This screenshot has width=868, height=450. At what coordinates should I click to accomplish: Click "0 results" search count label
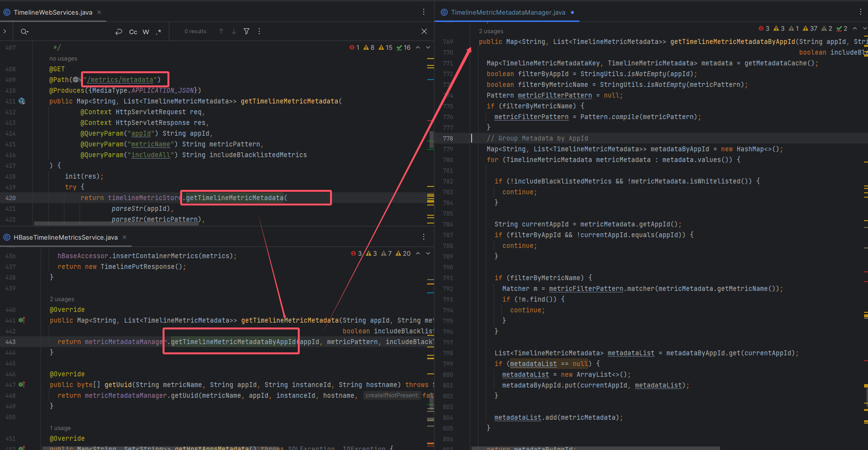(x=195, y=31)
